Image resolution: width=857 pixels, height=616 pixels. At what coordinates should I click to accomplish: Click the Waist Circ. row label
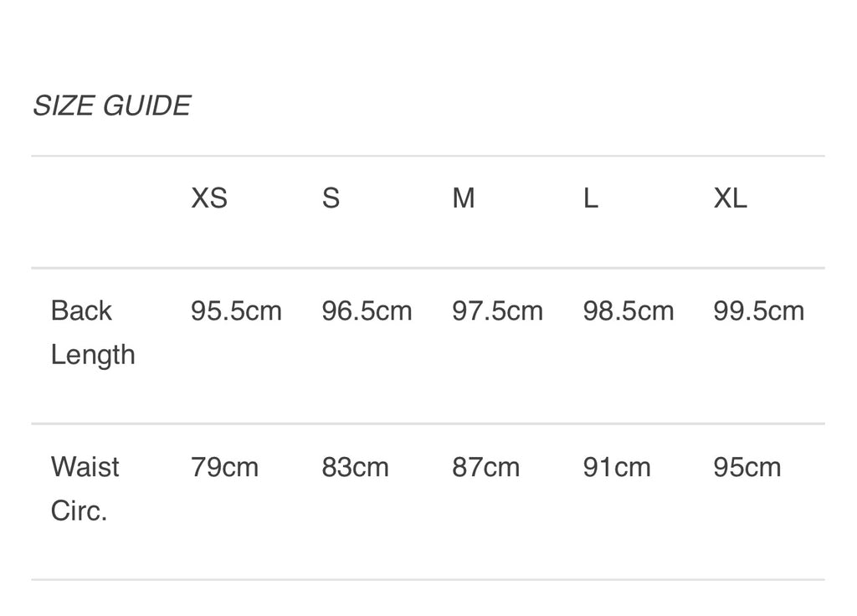coord(85,488)
